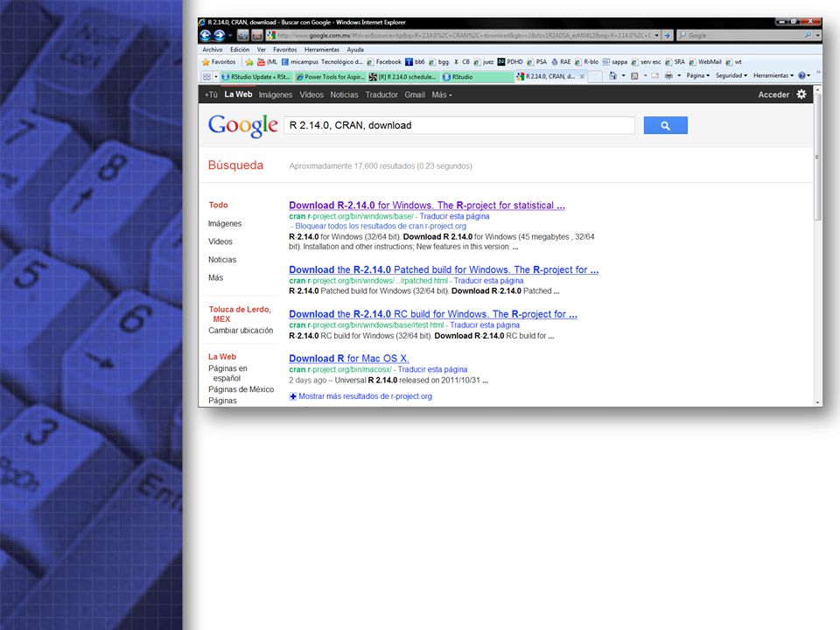Click the Acceder sign-in link
The width and height of the screenshot is (840, 630).
pyautogui.click(x=773, y=94)
